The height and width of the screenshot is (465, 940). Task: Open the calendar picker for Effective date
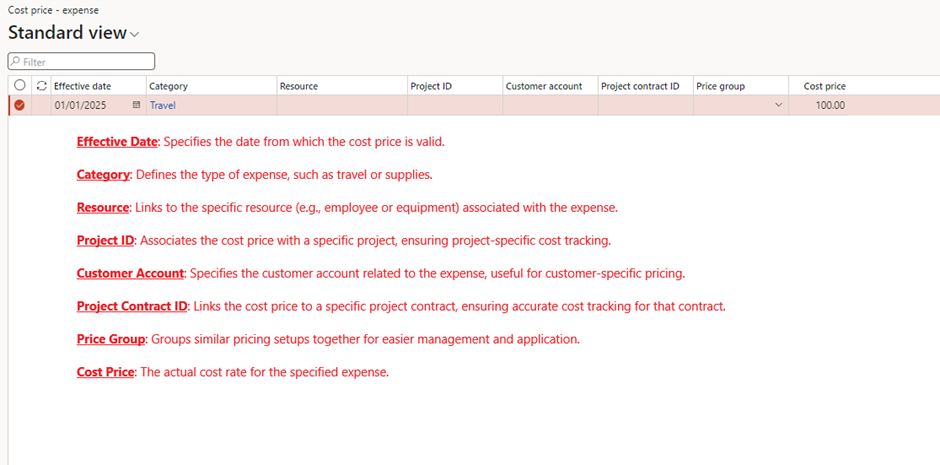coord(136,105)
